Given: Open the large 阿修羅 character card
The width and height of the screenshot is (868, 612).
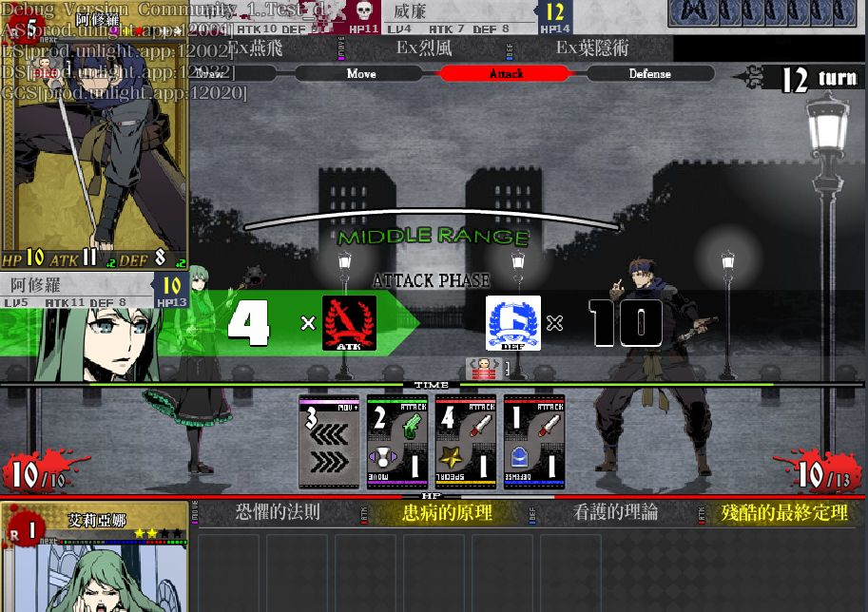Looking at the screenshot, I should (x=95, y=135).
